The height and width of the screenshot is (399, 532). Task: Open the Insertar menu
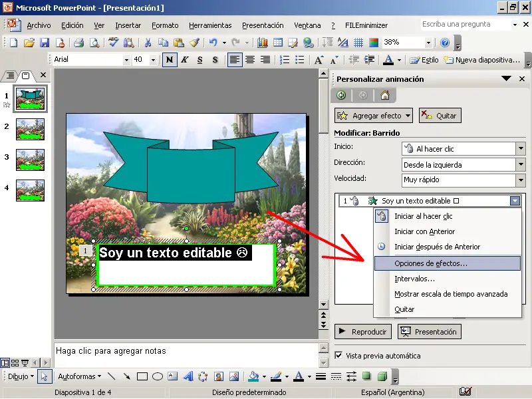(128, 25)
